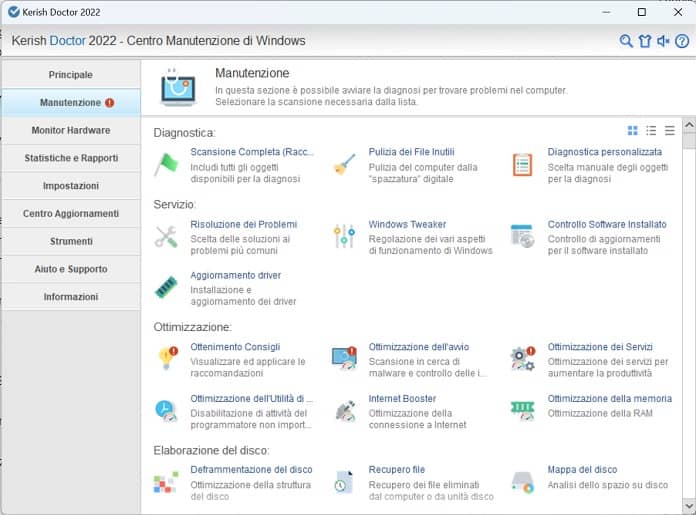
Task: Click the scrollbar up arrow
Action: coord(688,128)
